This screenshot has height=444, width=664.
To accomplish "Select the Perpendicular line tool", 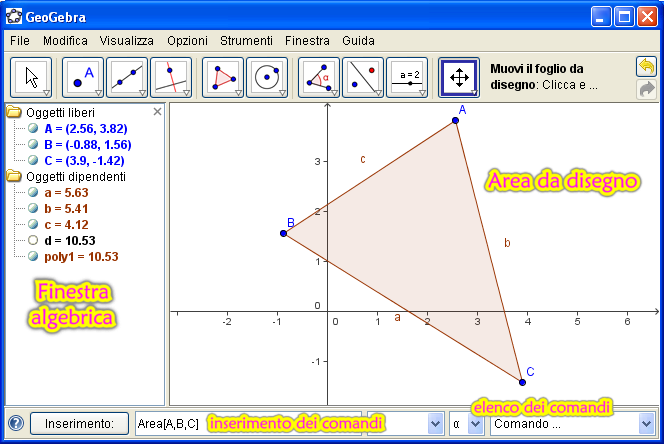I will coord(171,78).
